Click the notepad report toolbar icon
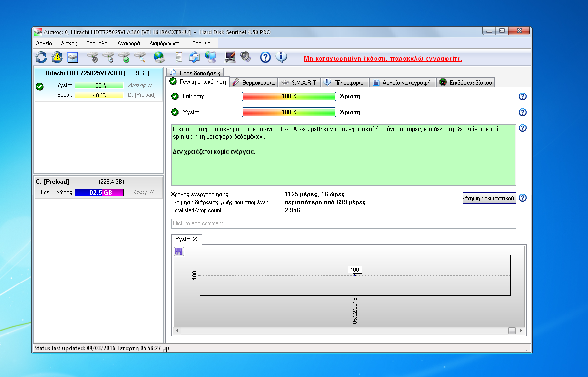 tap(179, 57)
